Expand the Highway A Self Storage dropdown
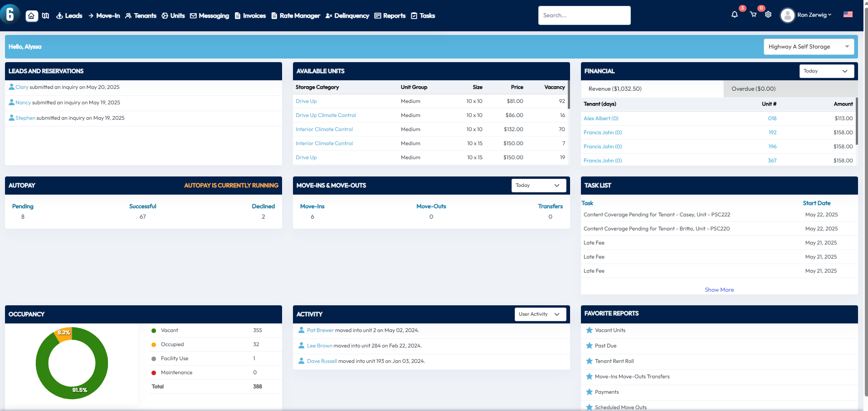The image size is (868, 411). [x=808, y=47]
